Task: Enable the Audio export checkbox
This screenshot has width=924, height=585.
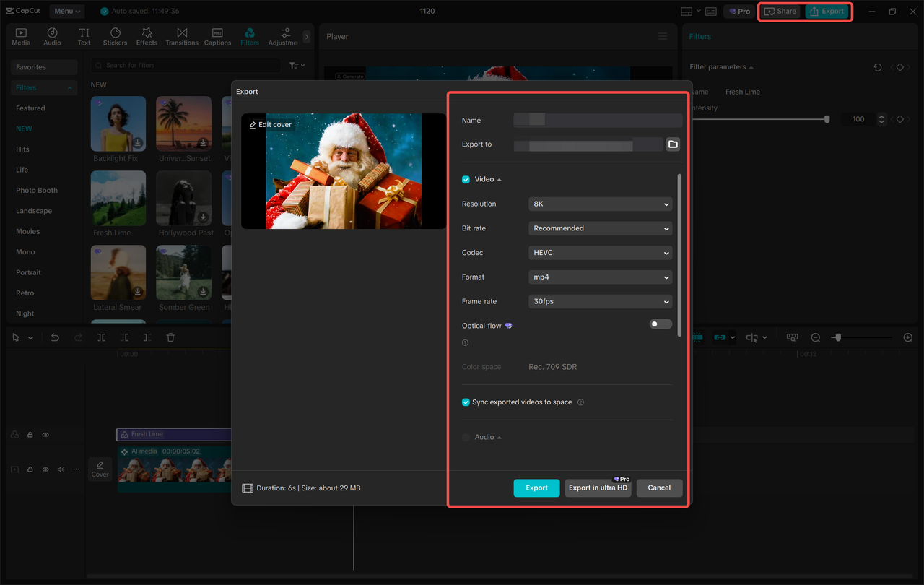Action: tap(466, 436)
